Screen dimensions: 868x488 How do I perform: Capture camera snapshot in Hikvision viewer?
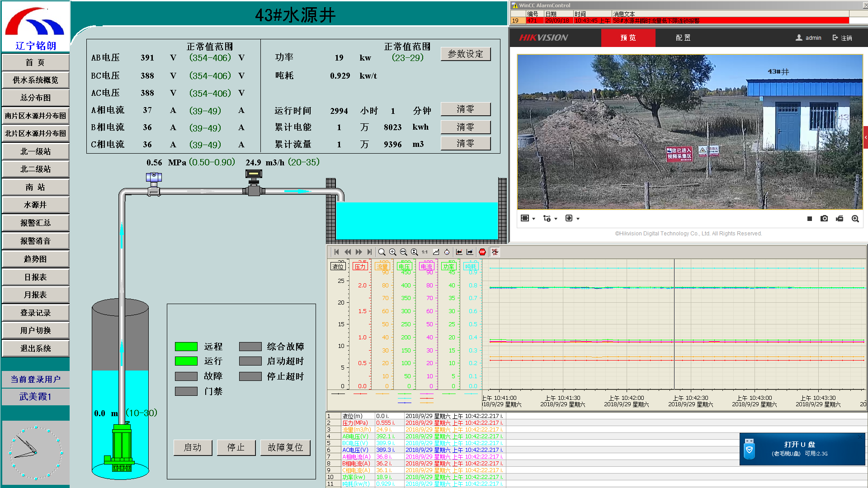(x=824, y=219)
